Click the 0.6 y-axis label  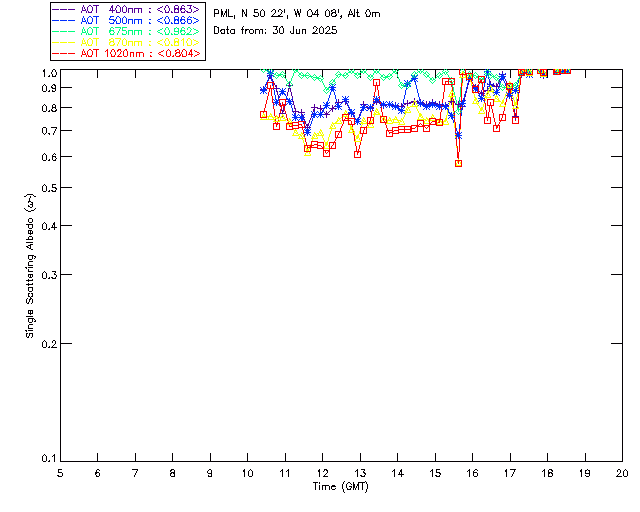tap(49, 158)
